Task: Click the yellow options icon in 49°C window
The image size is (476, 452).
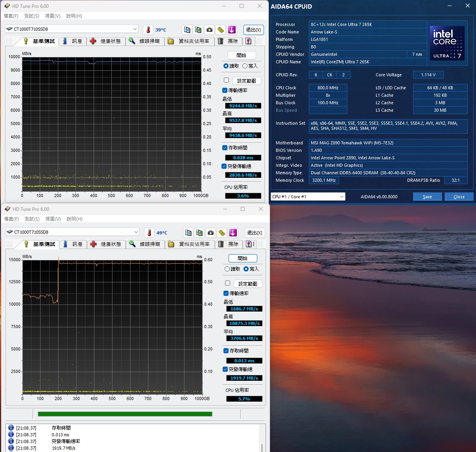Action: (222, 233)
